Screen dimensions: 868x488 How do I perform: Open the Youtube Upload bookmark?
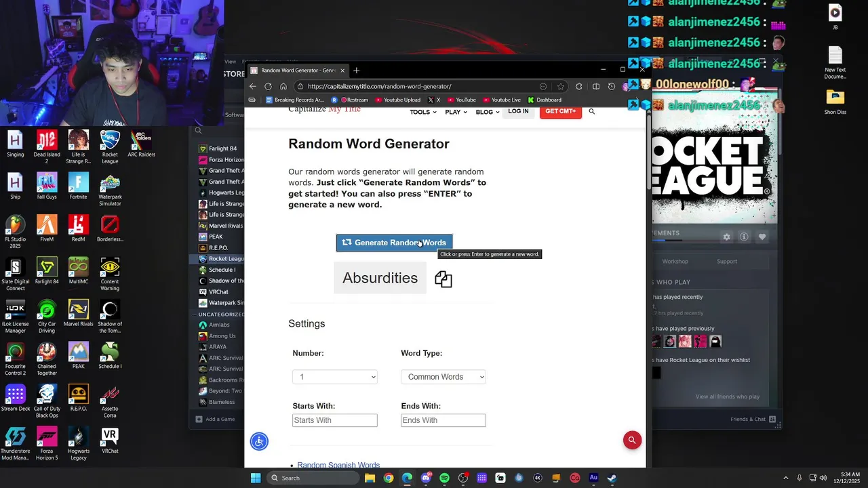(397, 100)
